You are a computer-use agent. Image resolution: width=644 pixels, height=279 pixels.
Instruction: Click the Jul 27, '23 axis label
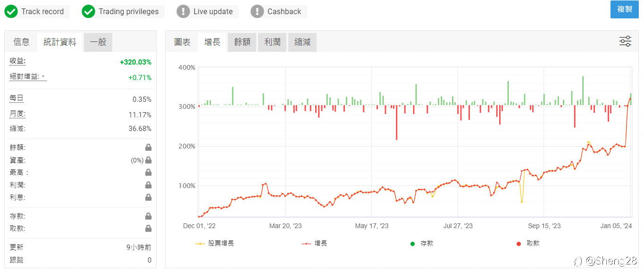(458, 226)
